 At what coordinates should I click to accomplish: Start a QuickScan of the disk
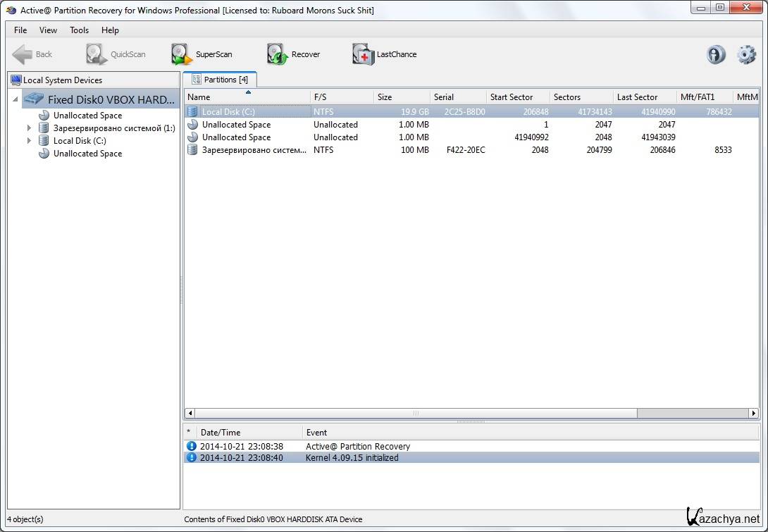click(116, 54)
